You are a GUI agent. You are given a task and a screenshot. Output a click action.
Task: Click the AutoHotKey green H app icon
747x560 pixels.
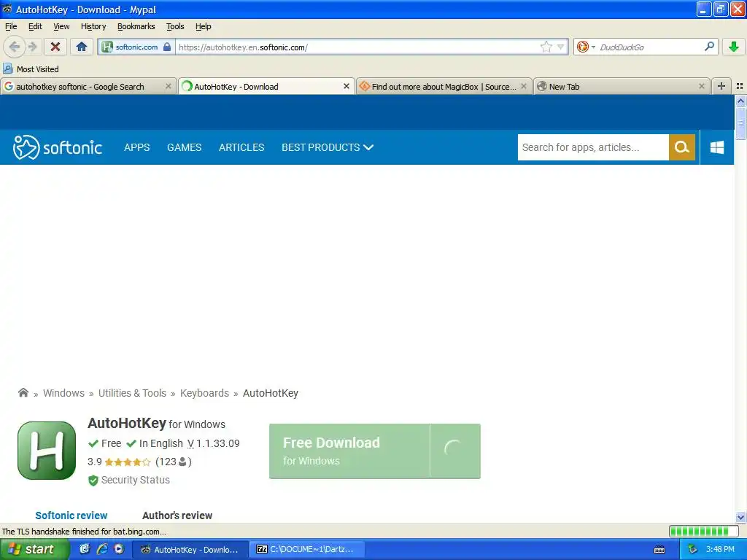coord(47,451)
